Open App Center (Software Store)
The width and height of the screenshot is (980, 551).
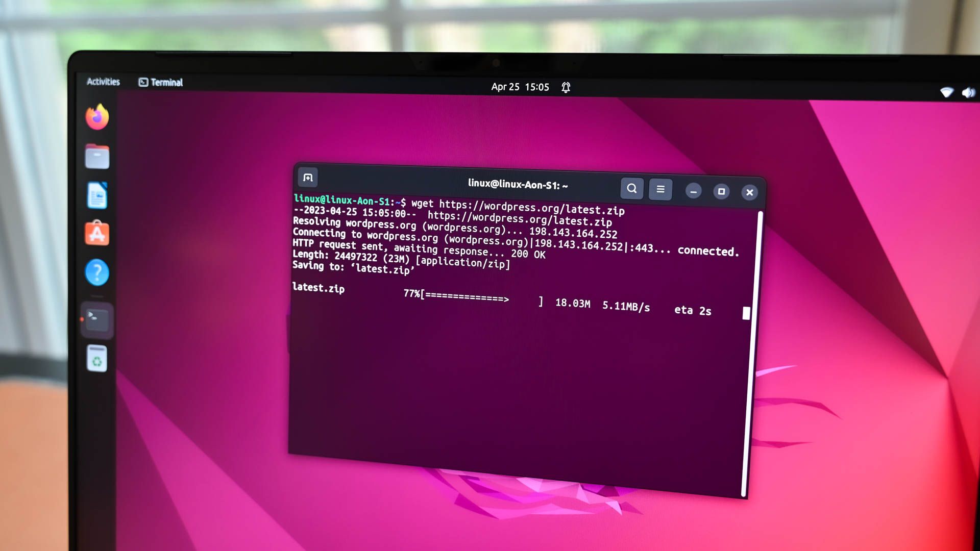click(97, 234)
